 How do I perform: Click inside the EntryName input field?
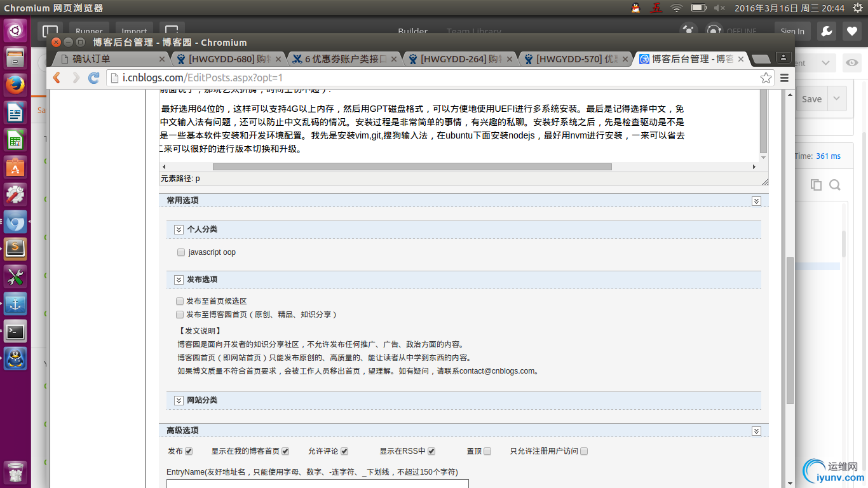tap(316, 484)
